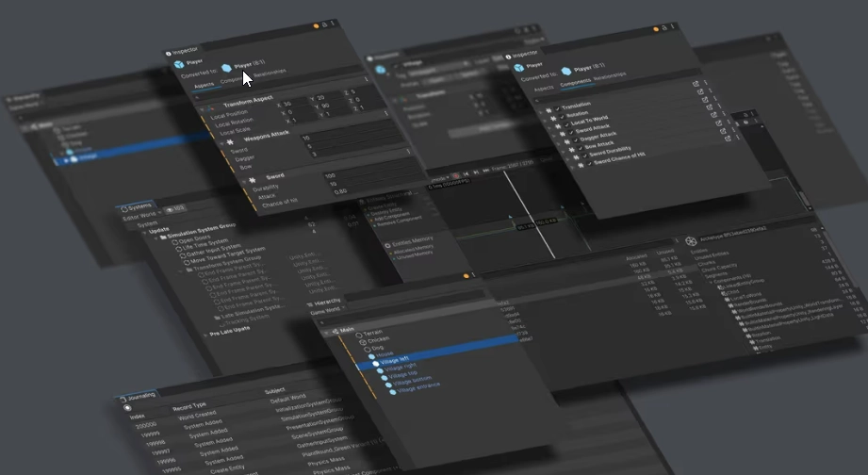Click the Player cube icon in left Inspector
This screenshot has height=475, width=868.
pyautogui.click(x=179, y=64)
